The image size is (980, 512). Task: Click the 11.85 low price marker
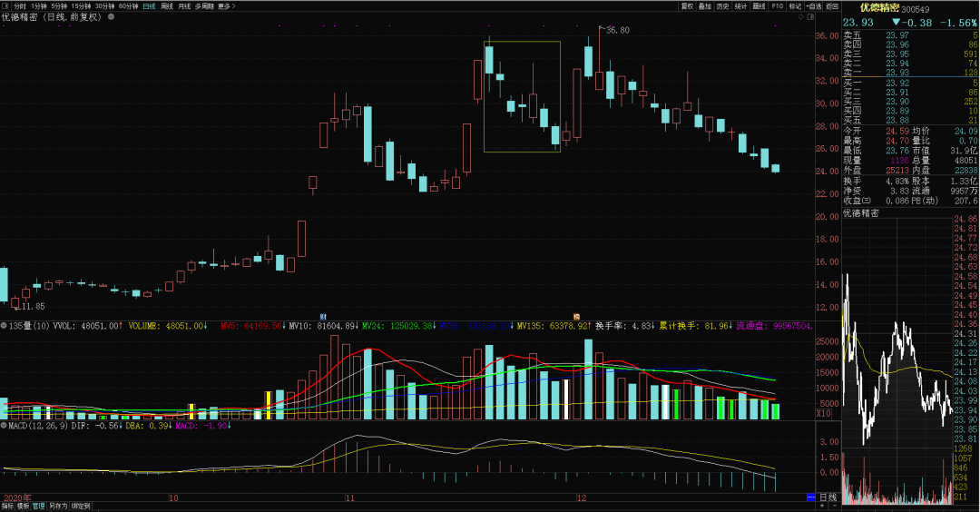(x=33, y=306)
